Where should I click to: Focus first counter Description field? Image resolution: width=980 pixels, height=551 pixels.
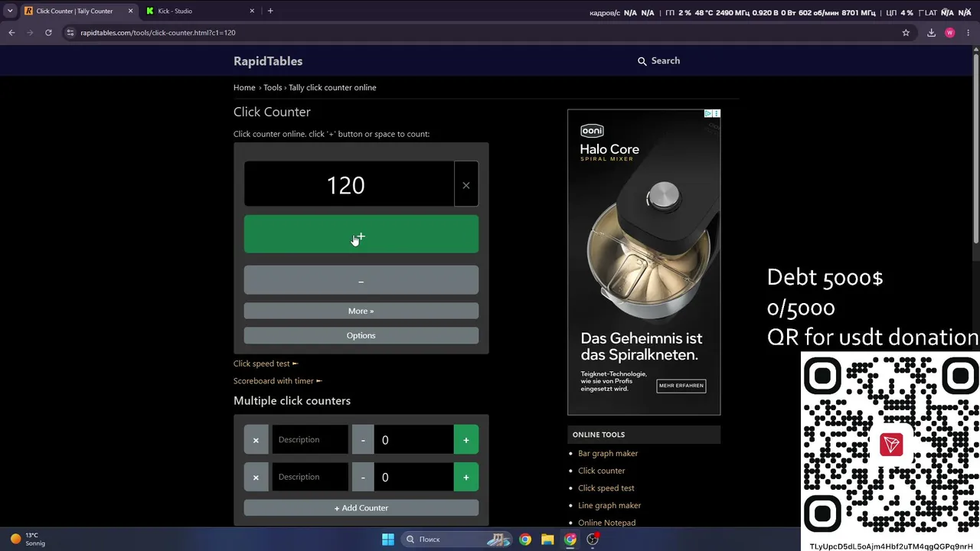point(310,440)
